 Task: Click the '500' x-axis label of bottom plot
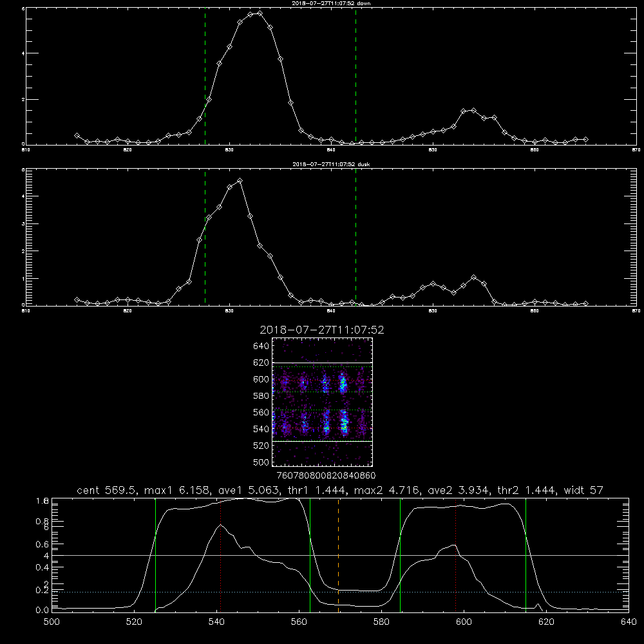coord(52,622)
